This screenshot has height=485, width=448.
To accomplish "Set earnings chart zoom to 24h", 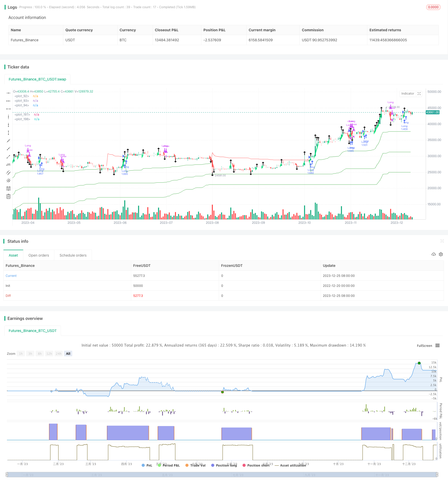I will pos(58,353).
